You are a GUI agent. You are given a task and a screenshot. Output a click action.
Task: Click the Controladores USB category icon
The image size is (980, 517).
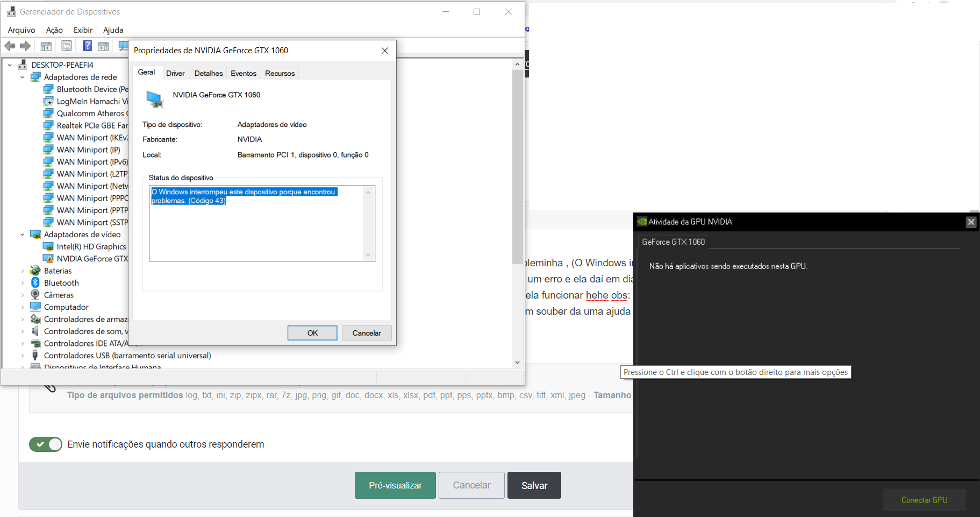[x=35, y=356]
